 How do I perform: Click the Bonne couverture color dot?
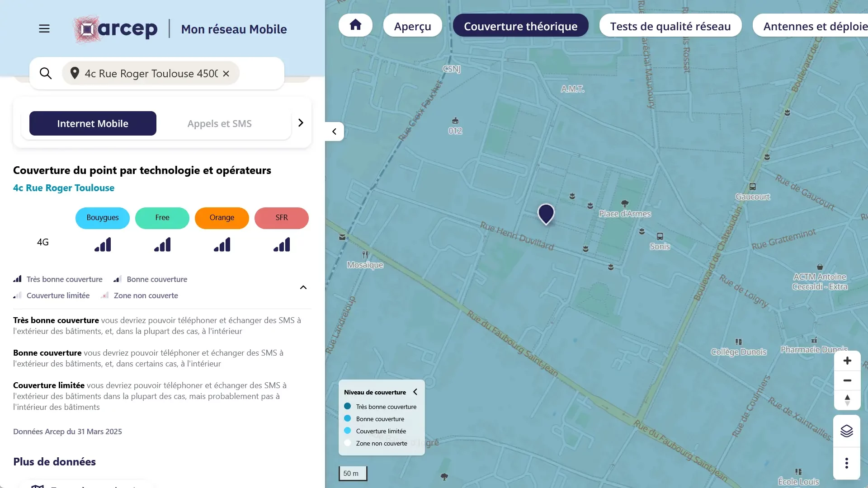coord(348,418)
